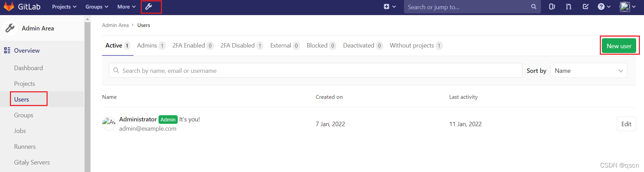Image resolution: width=644 pixels, height=172 pixels.
Task: Open the Issues icon in the navbar
Action: point(552,6)
